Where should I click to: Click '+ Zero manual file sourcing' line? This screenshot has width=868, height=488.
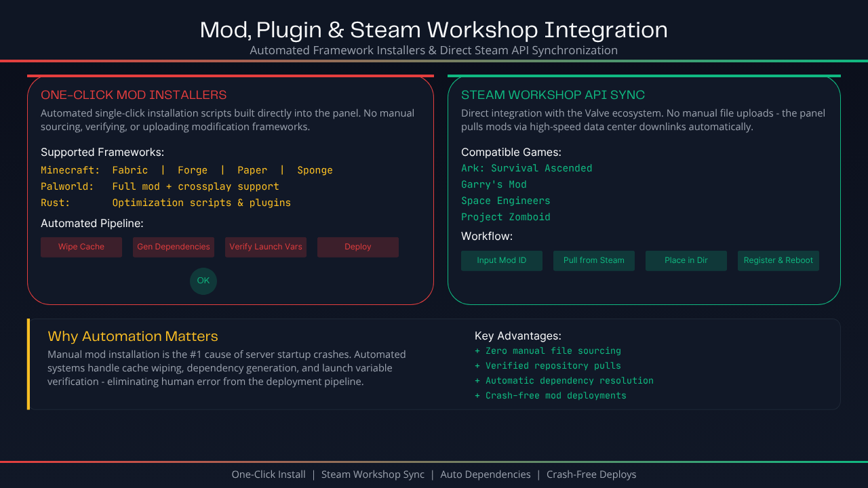[548, 351]
